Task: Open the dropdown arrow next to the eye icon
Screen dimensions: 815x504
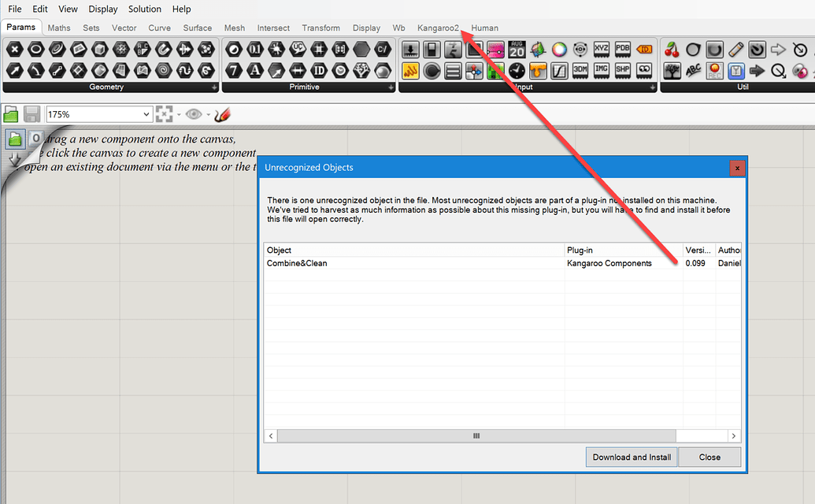Action: [209, 114]
